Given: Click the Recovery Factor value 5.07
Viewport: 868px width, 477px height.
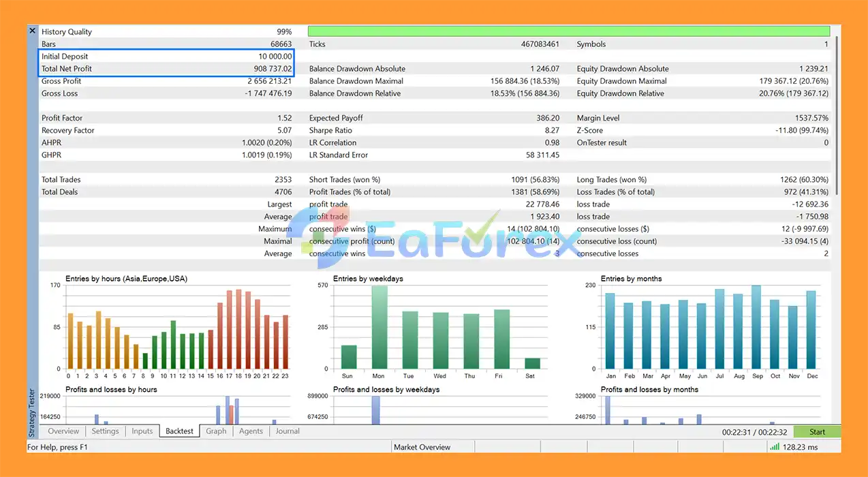Looking at the screenshot, I should coord(285,130).
